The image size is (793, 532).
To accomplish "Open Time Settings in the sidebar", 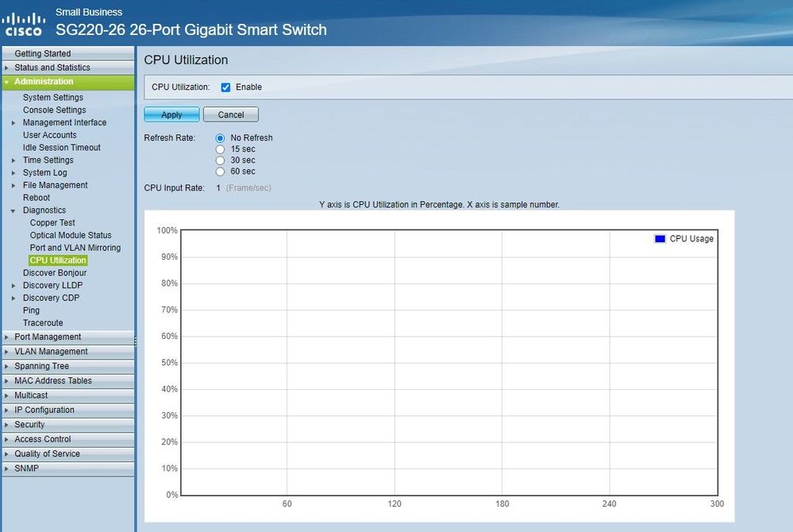I will (48, 160).
